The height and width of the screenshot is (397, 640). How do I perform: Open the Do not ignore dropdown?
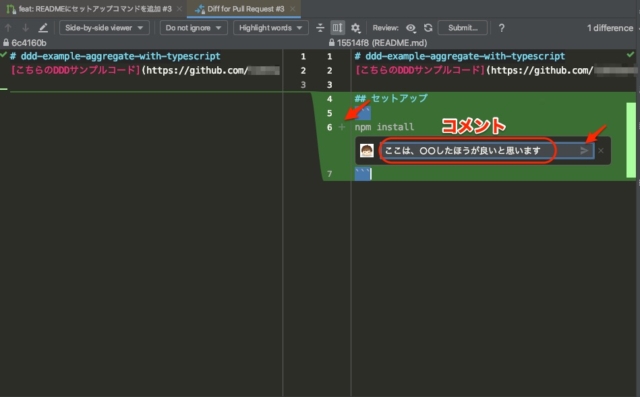pyautogui.click(x=193, y=28)
